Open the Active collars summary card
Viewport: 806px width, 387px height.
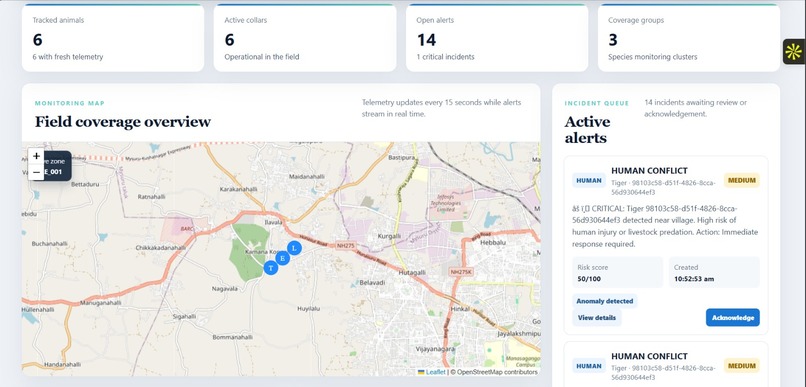coord(305,38)
